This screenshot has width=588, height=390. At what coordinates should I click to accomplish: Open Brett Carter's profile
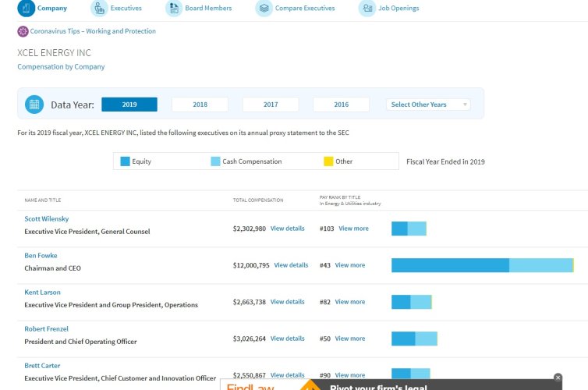pos(42,366)
